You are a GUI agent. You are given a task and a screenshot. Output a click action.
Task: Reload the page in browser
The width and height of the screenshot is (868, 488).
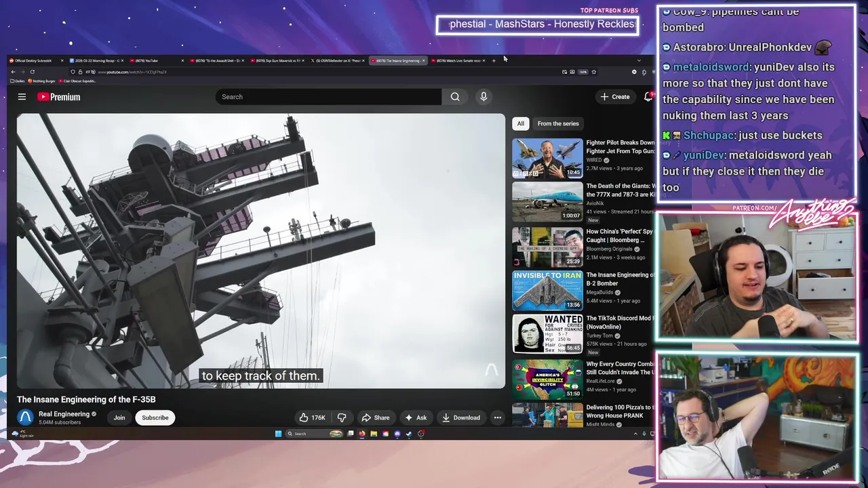[x=32, y=72]
